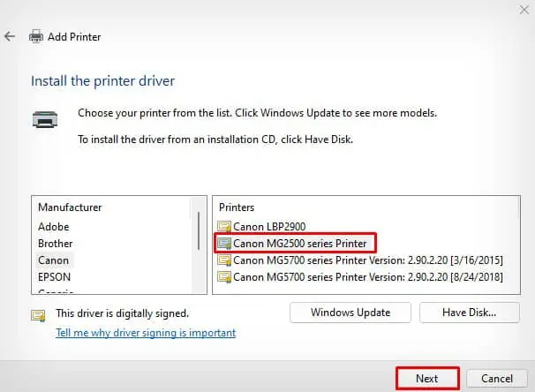This screenshot has height=392, width=535.
Task: Click the Canon LBP2900 driver icon
Action: click(x=225, y=227)
